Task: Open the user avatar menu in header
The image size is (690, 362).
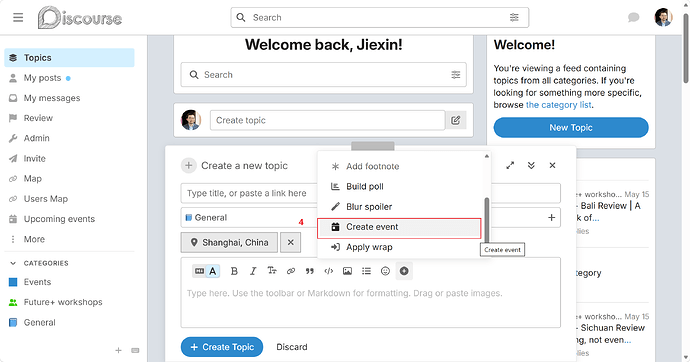Action: pyautogui.click(x=663, y=18)
